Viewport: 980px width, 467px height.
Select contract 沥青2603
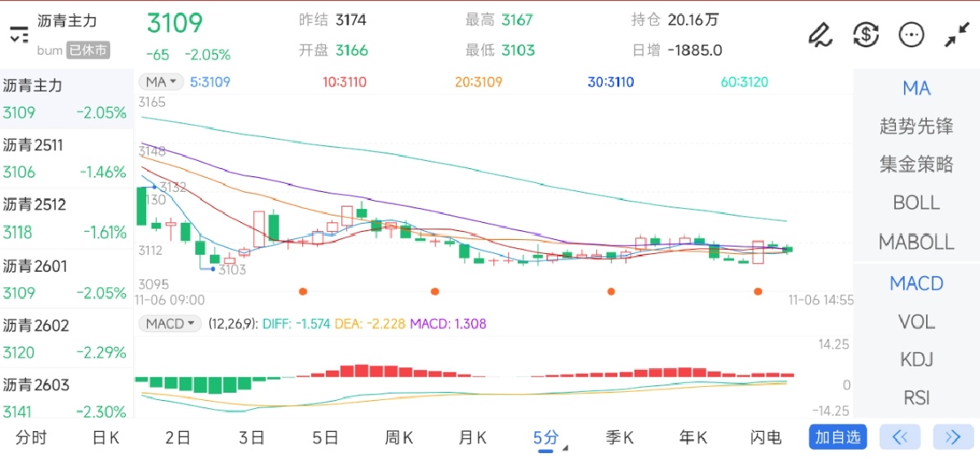click(65, 398)
